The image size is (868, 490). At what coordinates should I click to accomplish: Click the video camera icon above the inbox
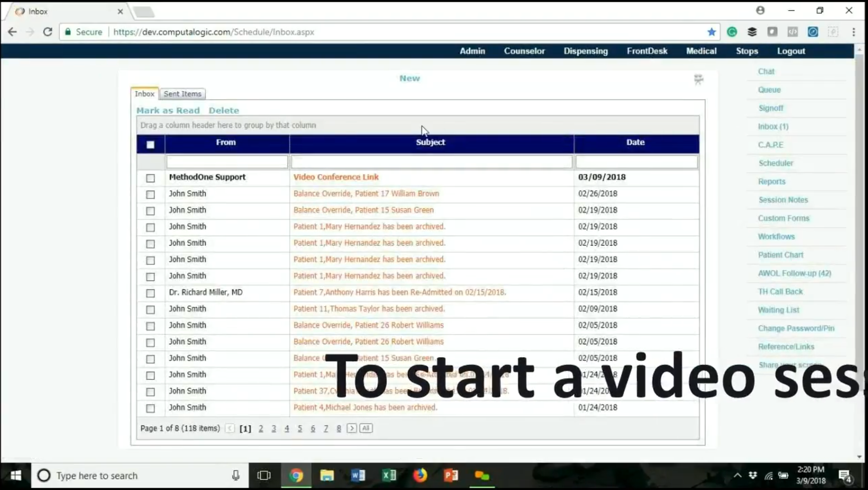698,79
